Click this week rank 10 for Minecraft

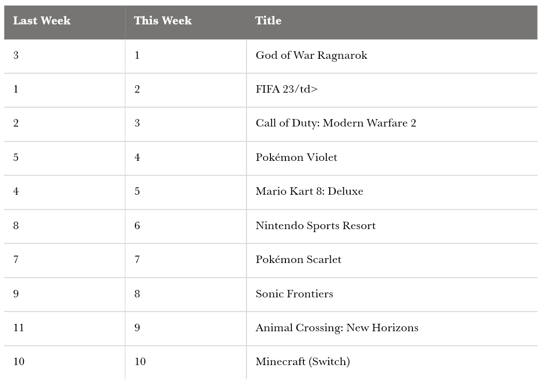[x=140, y=362]
